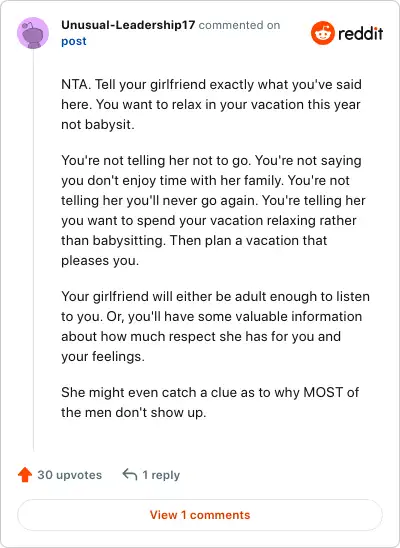Click the "not babysit." line of text
The width and height of the screenshot is (400, 548).
(98, 124)
